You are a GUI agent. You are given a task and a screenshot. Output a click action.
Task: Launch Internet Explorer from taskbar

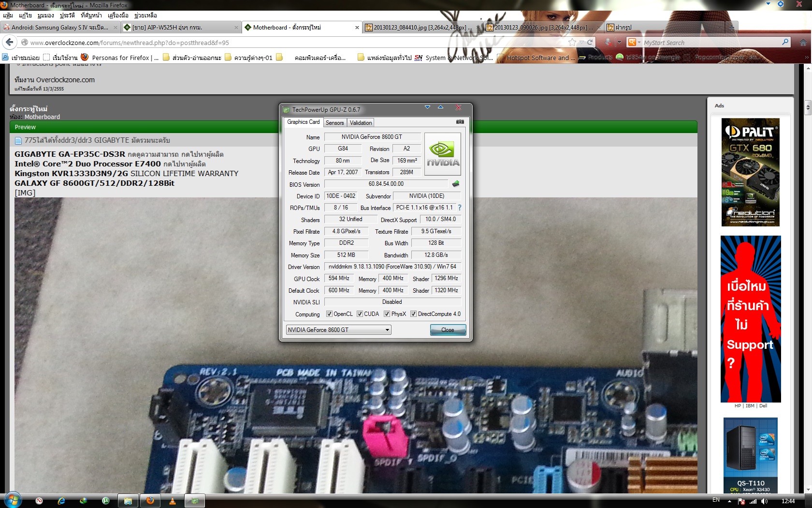[61, 501]
